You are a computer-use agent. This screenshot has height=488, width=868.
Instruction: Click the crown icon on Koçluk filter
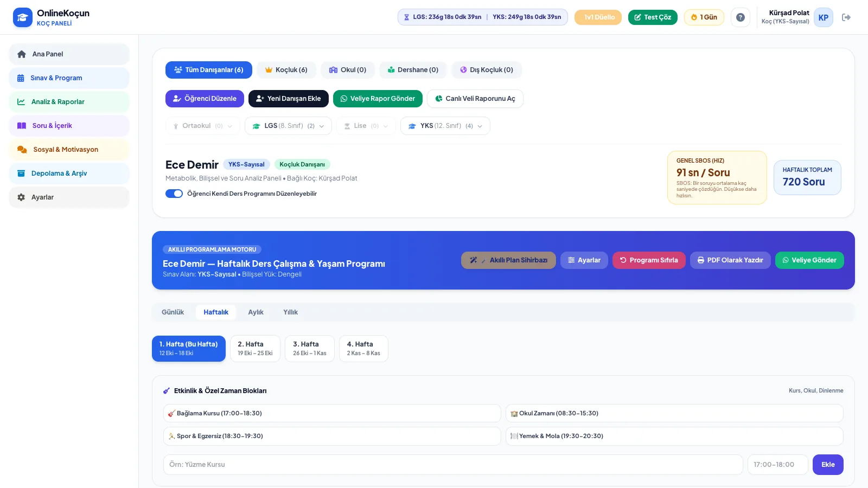click(269, 70)
